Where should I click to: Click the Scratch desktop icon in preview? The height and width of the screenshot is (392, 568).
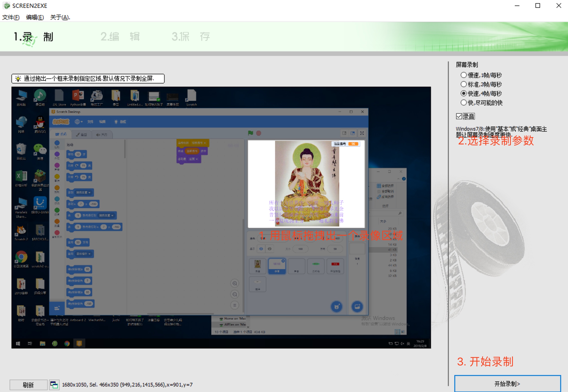(191, 98)
